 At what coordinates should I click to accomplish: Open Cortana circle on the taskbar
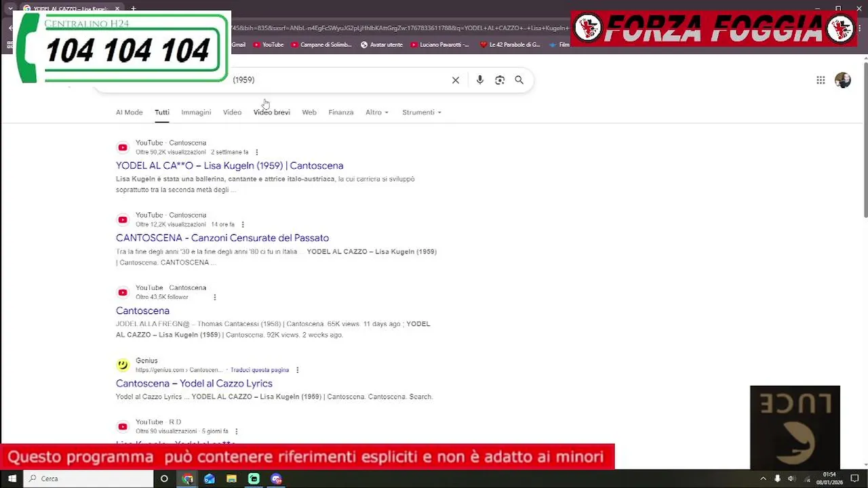164,479
